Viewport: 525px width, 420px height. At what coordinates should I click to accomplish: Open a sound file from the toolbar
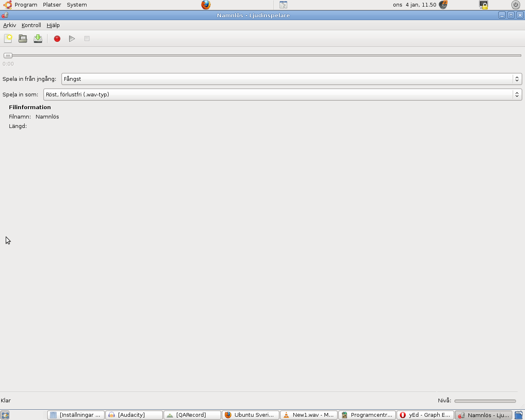point(23,39)
